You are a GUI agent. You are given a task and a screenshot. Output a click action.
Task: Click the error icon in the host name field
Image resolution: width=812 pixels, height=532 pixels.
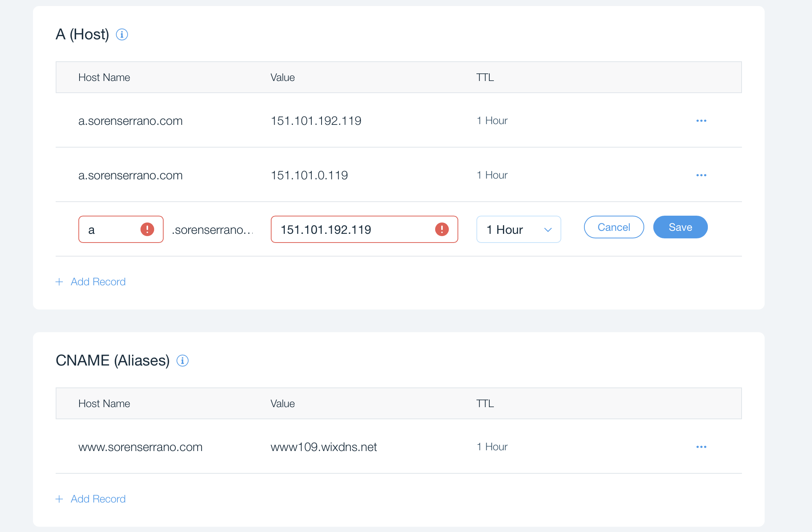pyautogui.click(x=147, y=229)
